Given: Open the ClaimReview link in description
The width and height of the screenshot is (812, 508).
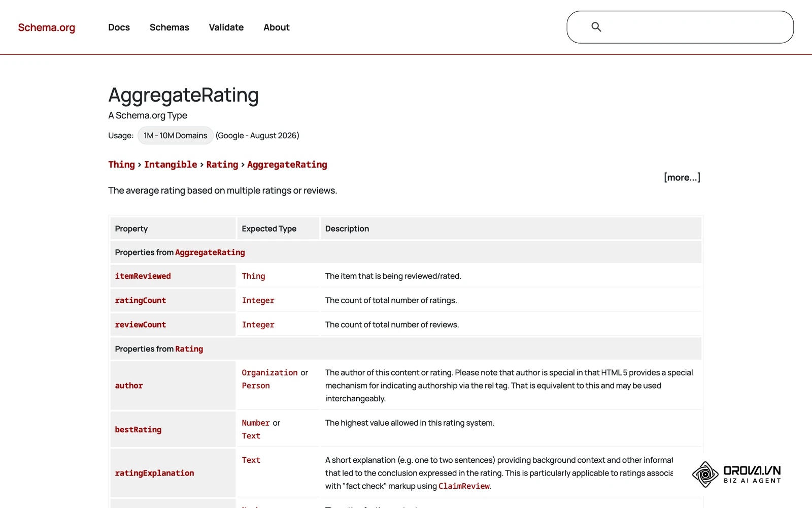Looking at the screenshot, I should 464,486.
